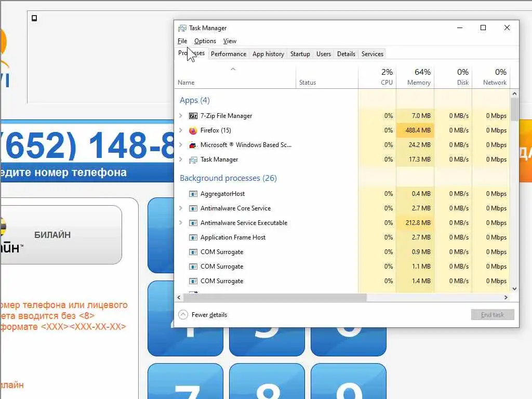
Task: Click the AggregatorHost process icon
Action: point(193,194)
